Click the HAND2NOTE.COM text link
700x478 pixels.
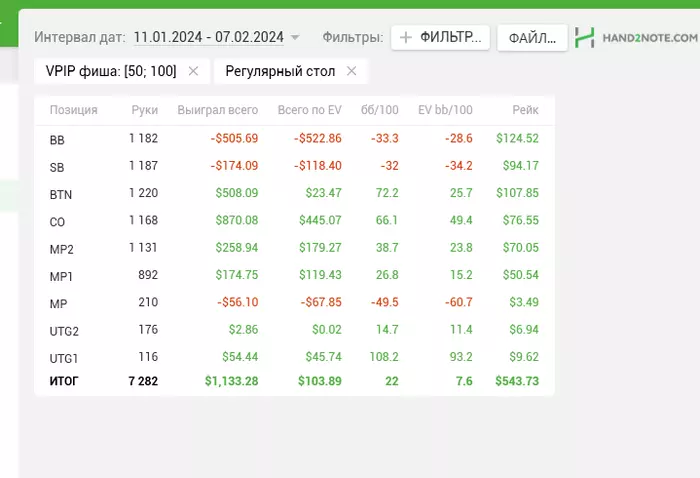[x=650, y=38]
